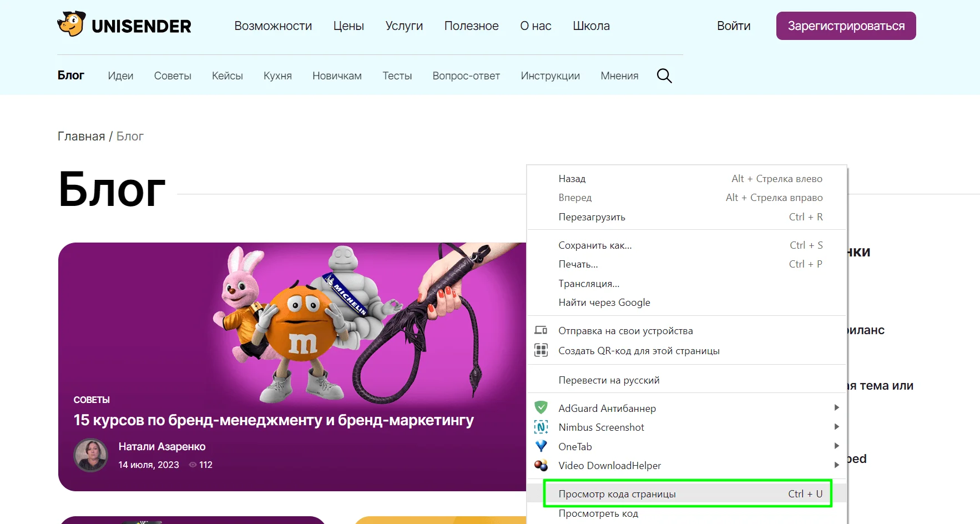Choose Перезагрузить from the context menu
The height and width of the screenshot is (524, 980).
tap(687, 217)
